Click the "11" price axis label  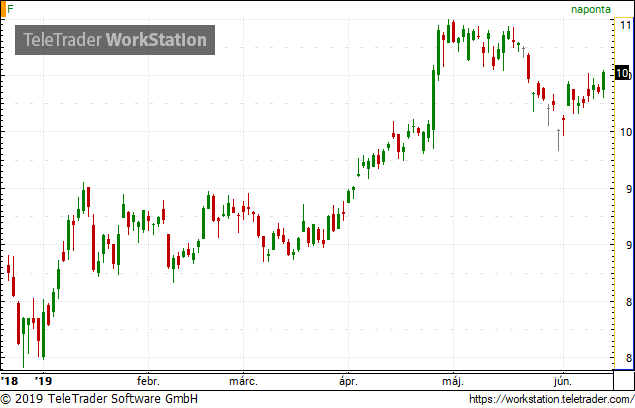click(x=626, y=26)
